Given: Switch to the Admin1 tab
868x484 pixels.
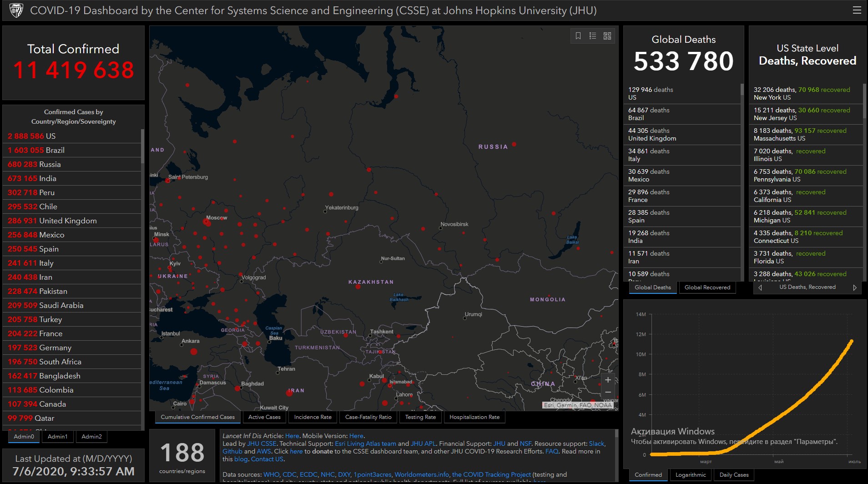Looking at the screenshot, I should click(x=58, y=437).
